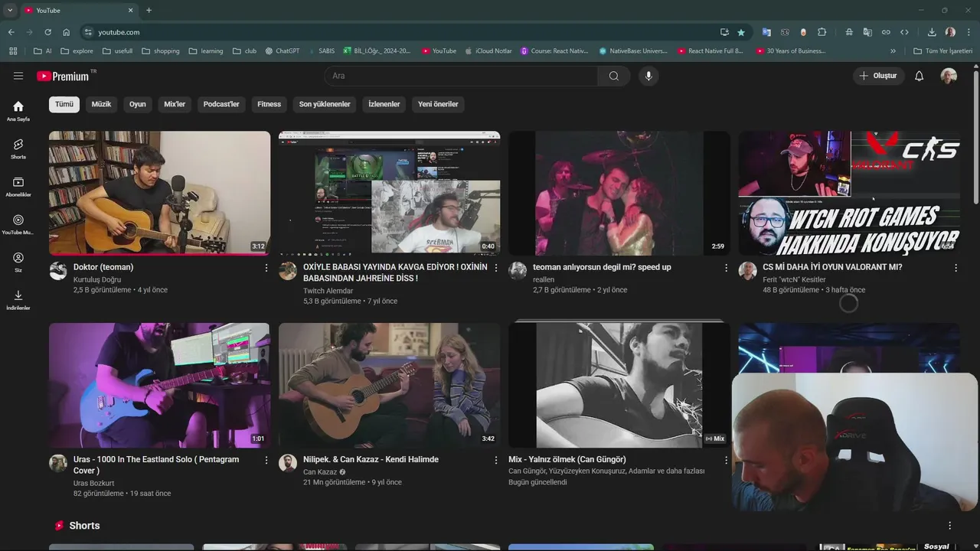This screenshot has height=551, width=980.
Task: Open Shorts from the sidebar
Action: click(18, 148)
